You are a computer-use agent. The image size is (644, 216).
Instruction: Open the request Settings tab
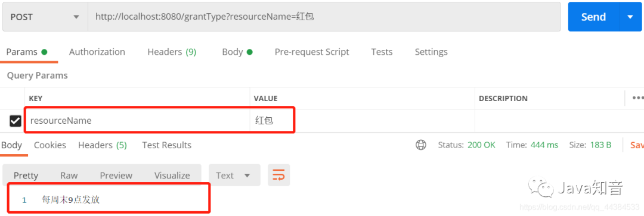431,52
